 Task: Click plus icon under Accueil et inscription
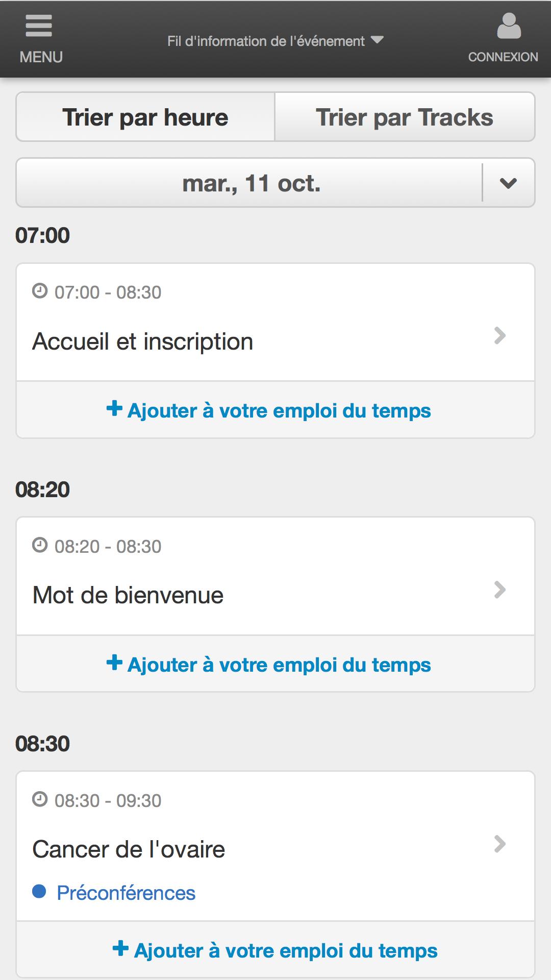(x=114, y=408)
